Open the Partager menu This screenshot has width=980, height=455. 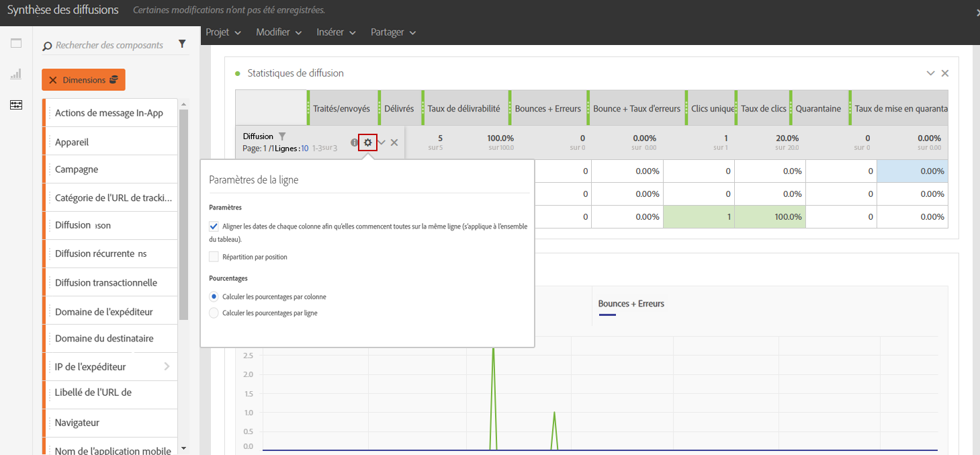click(394, 32)
